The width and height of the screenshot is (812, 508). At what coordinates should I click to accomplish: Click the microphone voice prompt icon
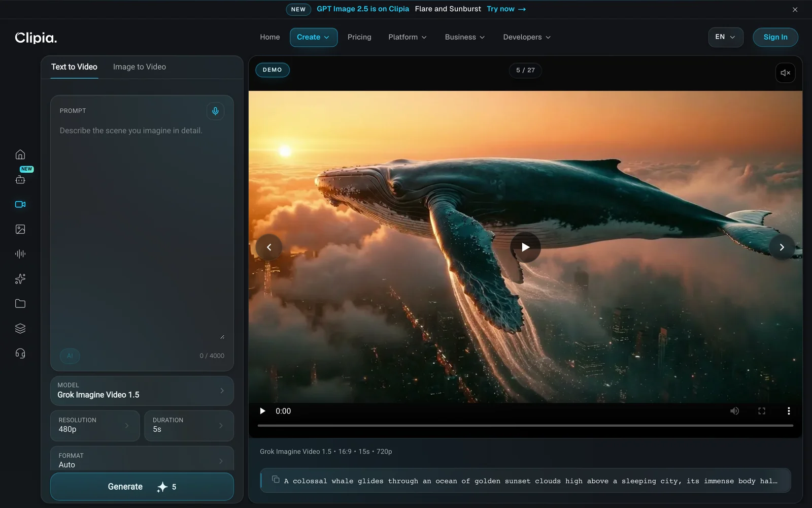215,111
